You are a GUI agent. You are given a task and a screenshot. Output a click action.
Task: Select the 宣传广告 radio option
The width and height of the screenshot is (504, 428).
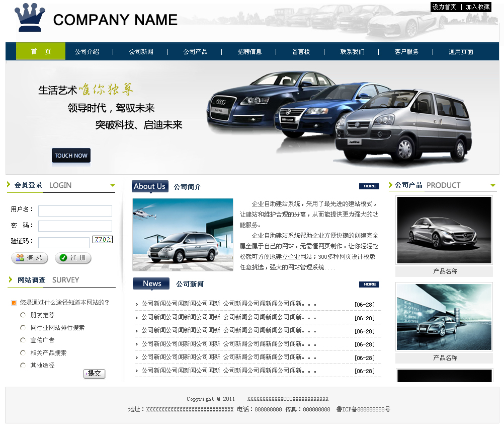[23, 340]
